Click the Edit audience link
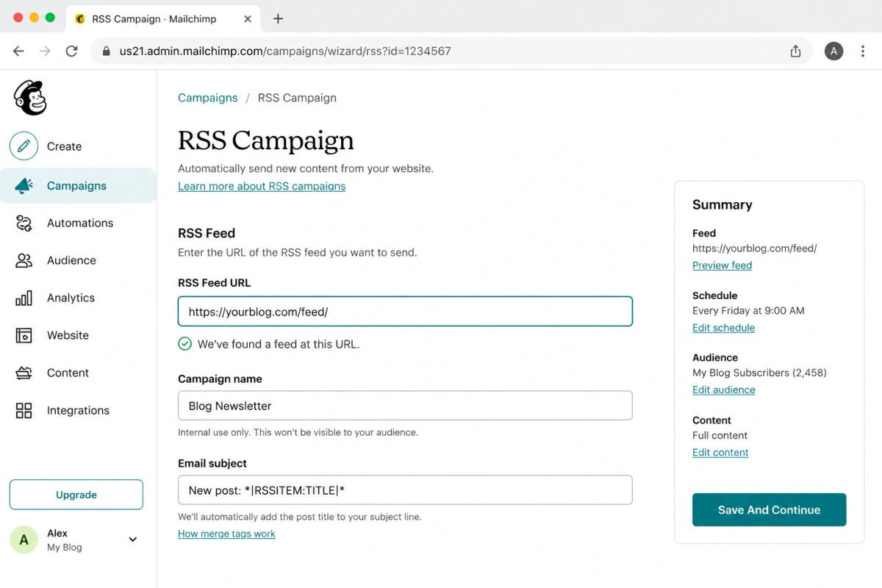The image size is (882, 588). pos(724,390)
